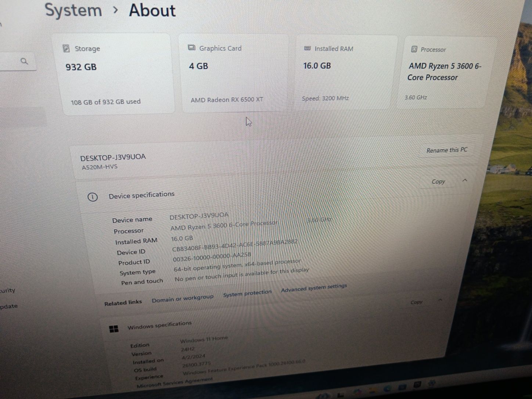
Task: Open Domain or workgroup link
Action: tap(183, 298)
